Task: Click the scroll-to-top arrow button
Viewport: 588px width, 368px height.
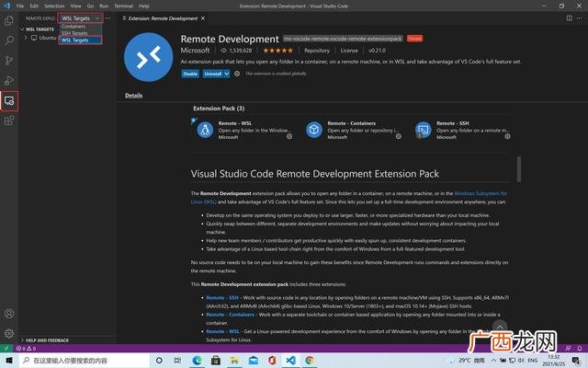Action: tap(500, 327)
